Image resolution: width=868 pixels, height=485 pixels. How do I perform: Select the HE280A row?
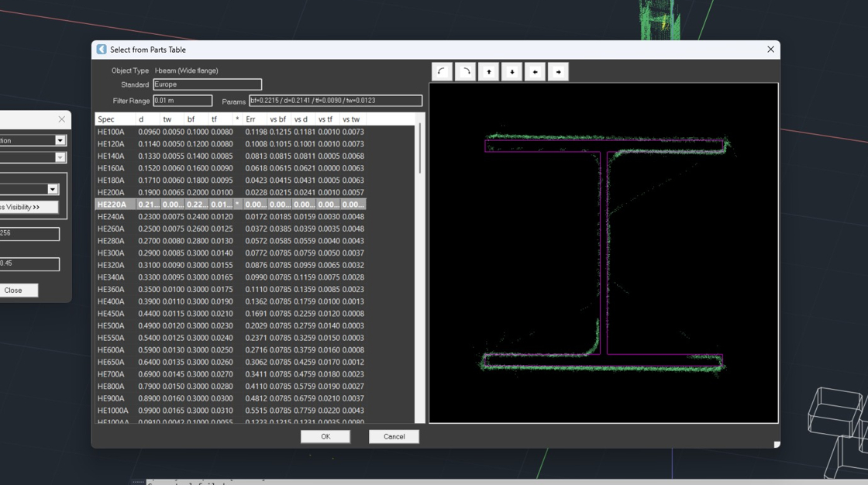(x=230, y=241)
